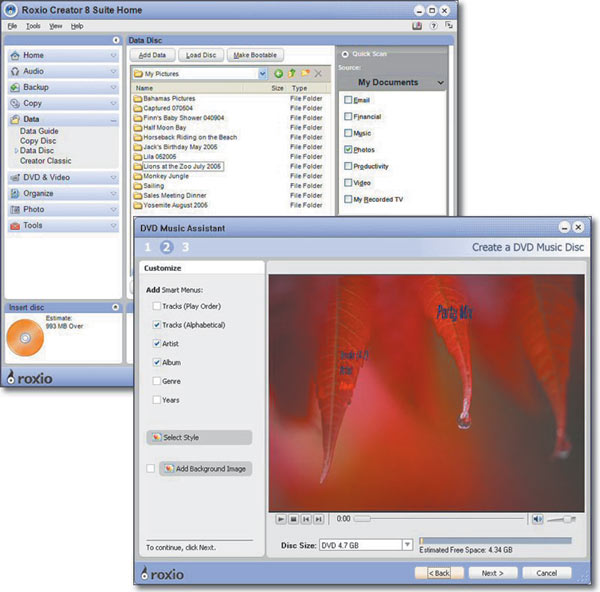The height and width of the screenshot is (592, 600).
Task: Open the My Documents source dropdown
Action: click(441, 83)
